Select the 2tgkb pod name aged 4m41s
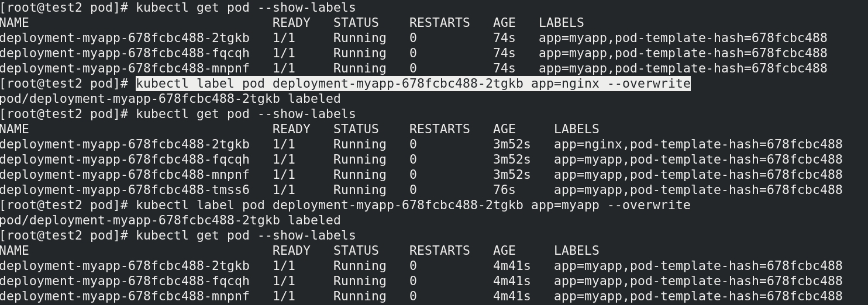868x305 pixels. [x=125, y=266]
